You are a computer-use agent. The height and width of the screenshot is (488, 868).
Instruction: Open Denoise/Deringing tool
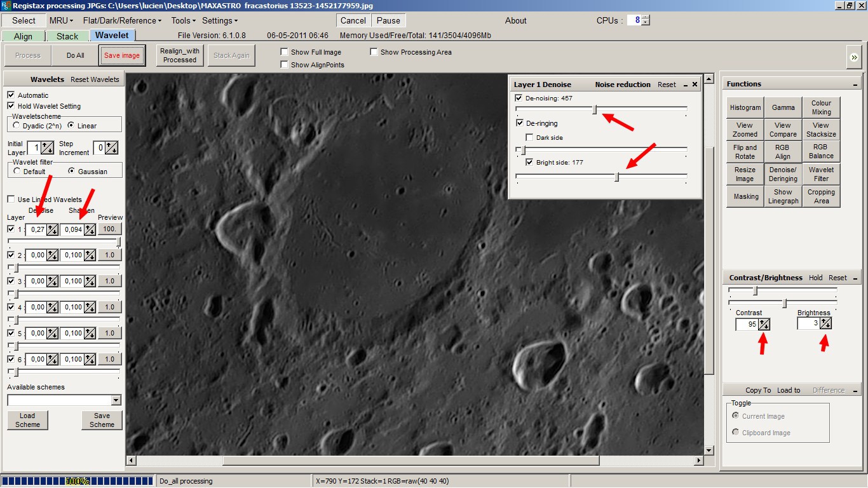coord(783,174)
